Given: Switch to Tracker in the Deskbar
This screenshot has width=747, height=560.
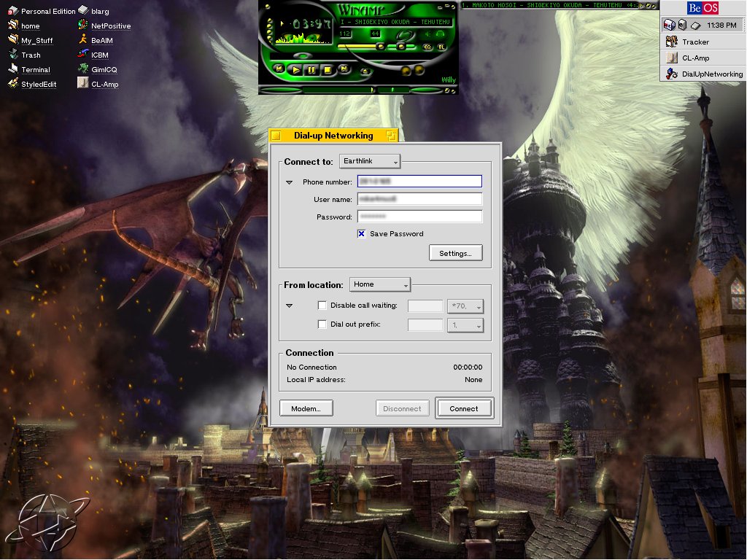Looking at the screenshot, I should point(703,42).
